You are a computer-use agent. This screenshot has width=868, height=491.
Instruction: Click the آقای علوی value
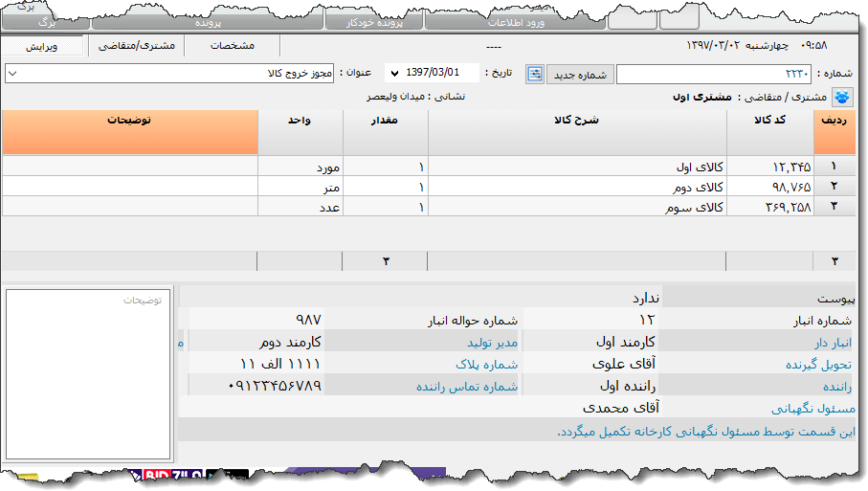(x=624, y=364)
